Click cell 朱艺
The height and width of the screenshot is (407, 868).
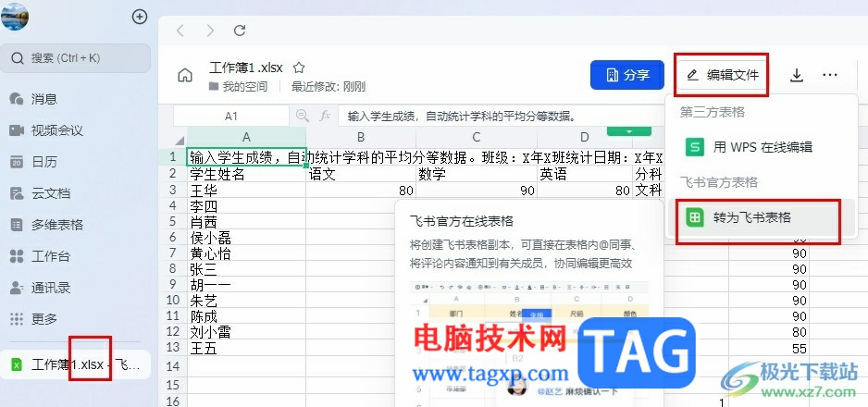click(246, 301)
